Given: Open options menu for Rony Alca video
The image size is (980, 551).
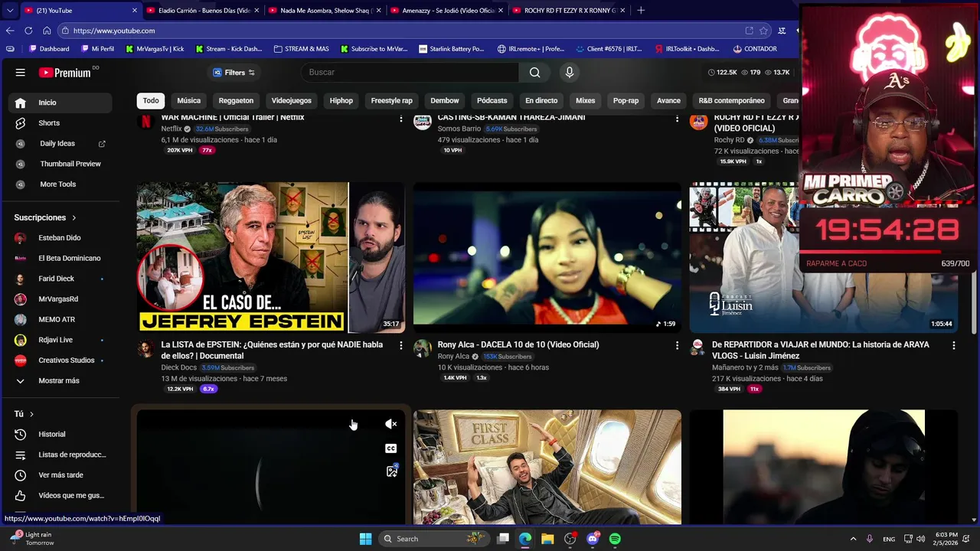Looking at the screenshot, I should (677, 346).
